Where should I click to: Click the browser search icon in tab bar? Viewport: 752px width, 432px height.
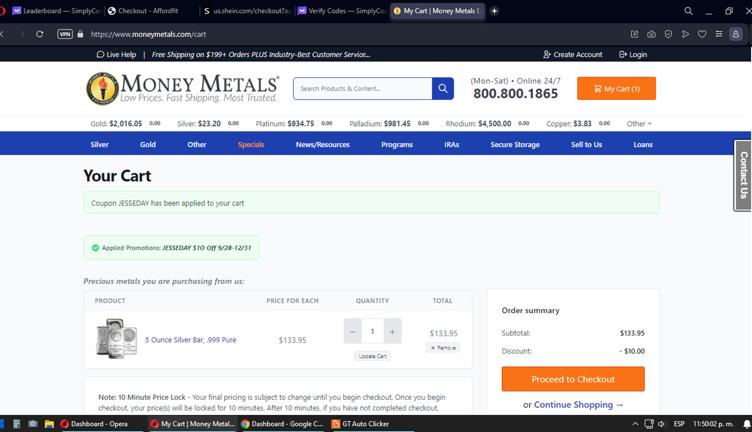click(x=688, y=11)
